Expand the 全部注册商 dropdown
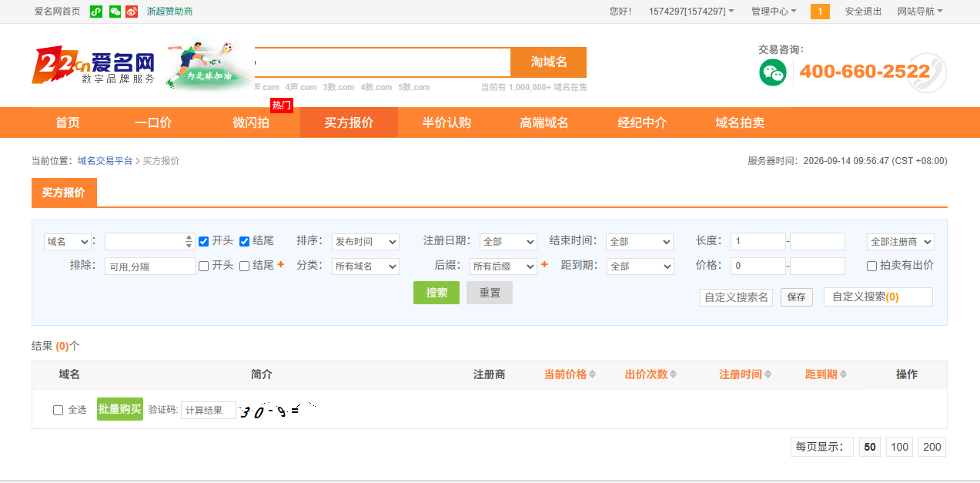 [x=901, y=242]
